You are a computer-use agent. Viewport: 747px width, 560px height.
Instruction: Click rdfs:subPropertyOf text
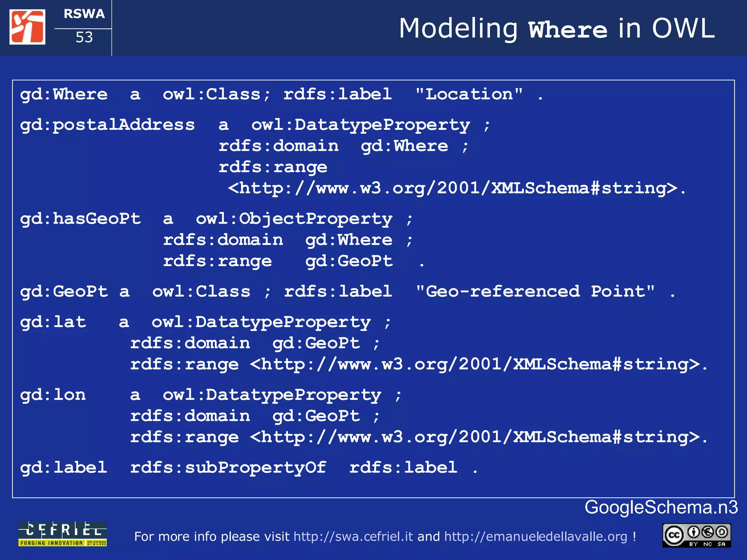(x=228, y=468)
